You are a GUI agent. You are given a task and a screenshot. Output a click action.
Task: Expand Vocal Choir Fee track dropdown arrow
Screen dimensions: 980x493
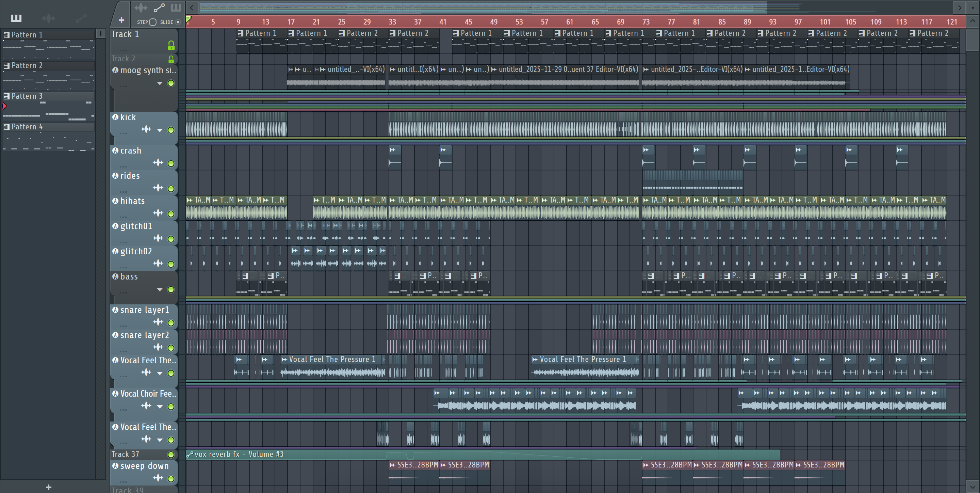tap(160, 407)
